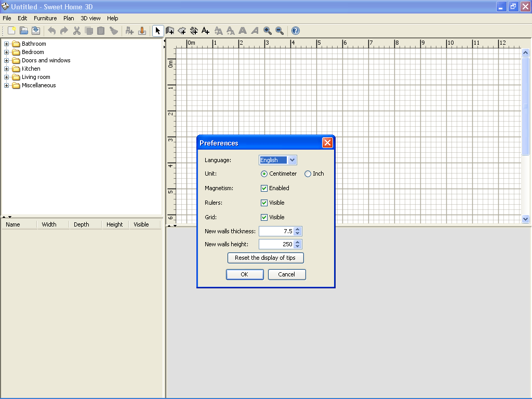Screen dimensions: 532x399
Task: Open the Language dropdown
Action: point(292,160)
